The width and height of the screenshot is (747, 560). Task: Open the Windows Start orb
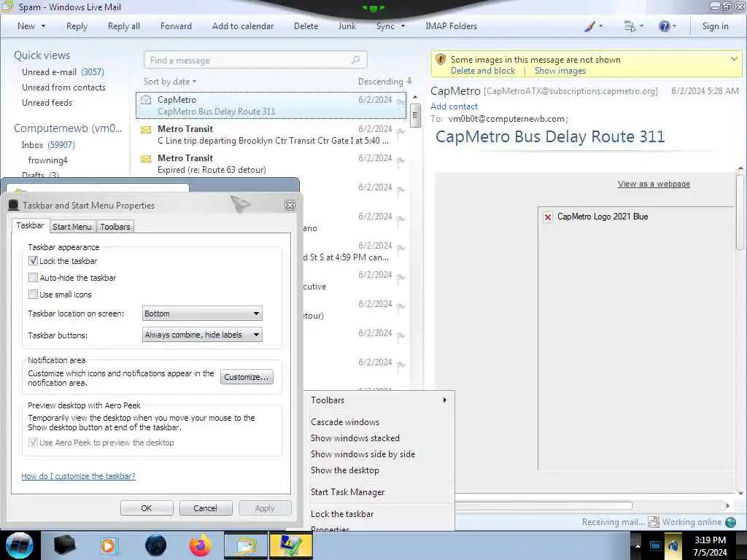[x=20, y=545]
